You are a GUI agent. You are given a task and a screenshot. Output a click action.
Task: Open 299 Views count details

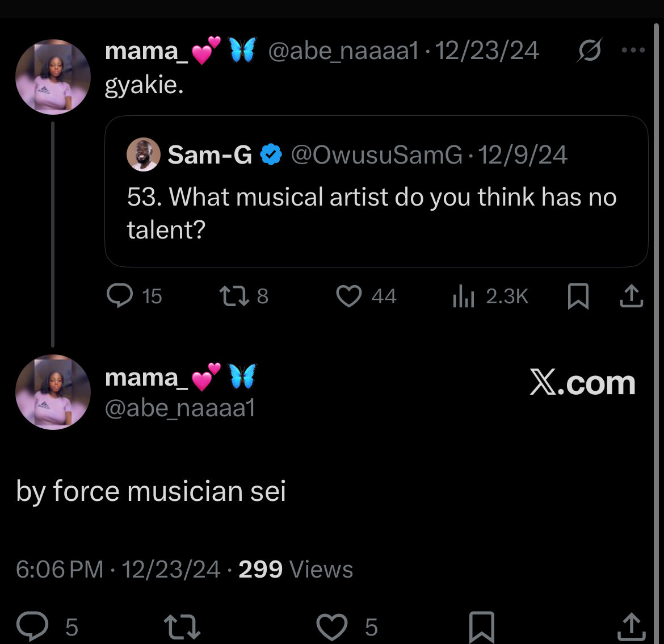click(x=296, y=569)
